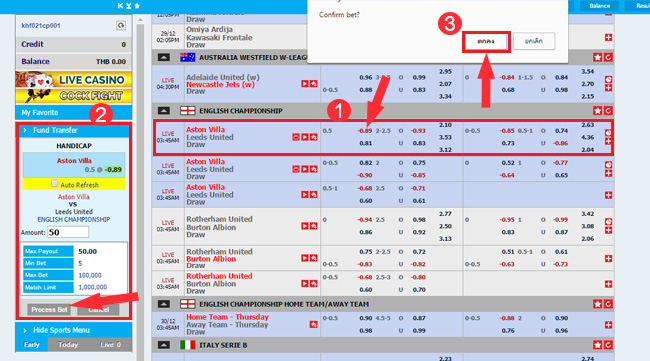The height and width of the screenshot is (361, 650).
Task: Switch to the Early tab
Action: point(32,344)
